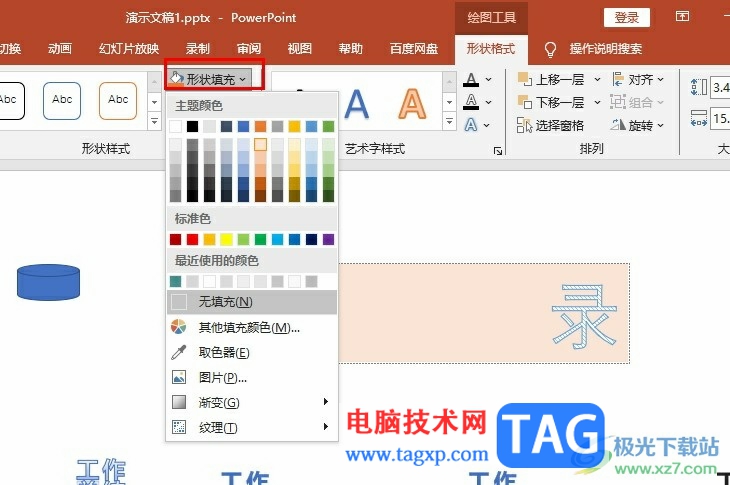Select the gold theme color swatch
Viewport: 730px width, 485px height.
(x=294, y=126)
